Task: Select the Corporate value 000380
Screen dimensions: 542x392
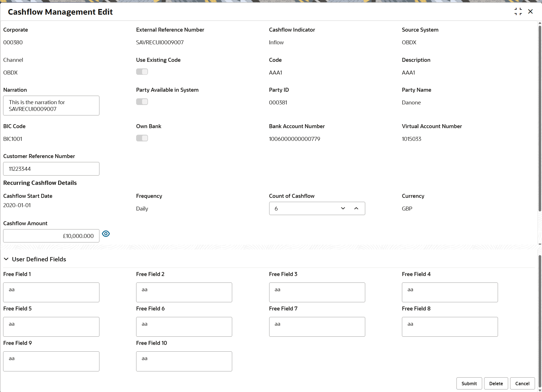Action: [13, 42]
